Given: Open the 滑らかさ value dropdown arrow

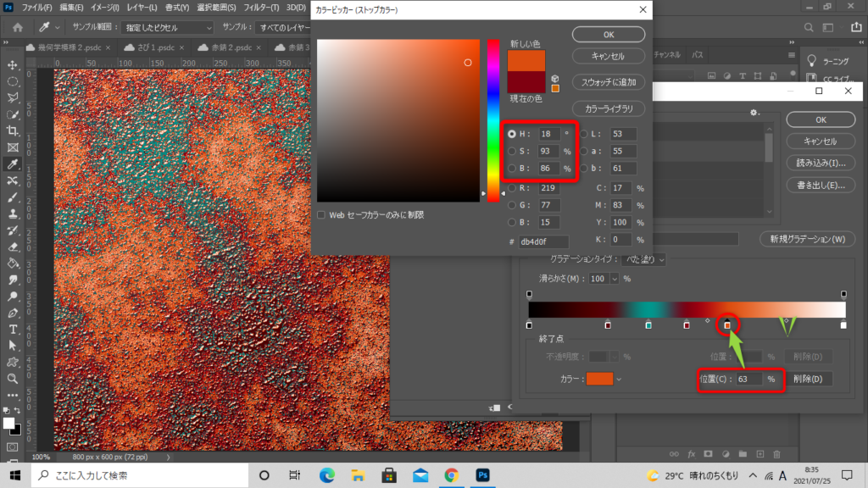Looking at the screenshot, I should tap(614, 279).
